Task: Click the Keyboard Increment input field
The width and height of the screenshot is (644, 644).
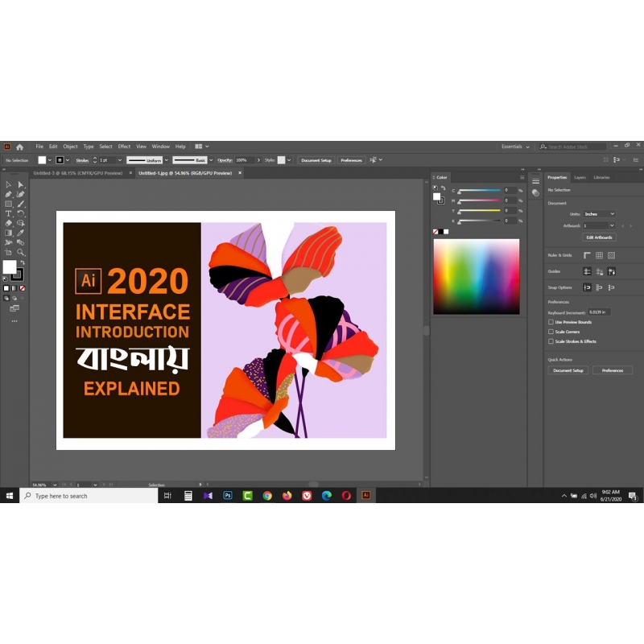Action: tap(599, 312)
